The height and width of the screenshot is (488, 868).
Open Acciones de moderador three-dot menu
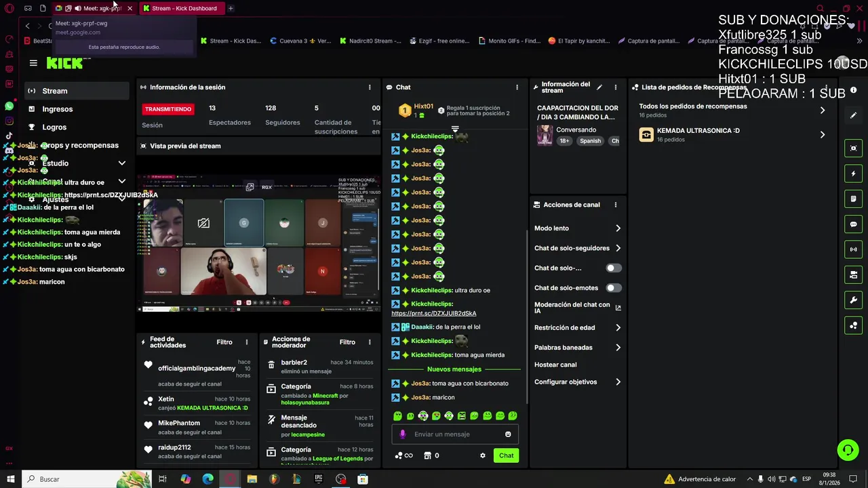[370, 342]
